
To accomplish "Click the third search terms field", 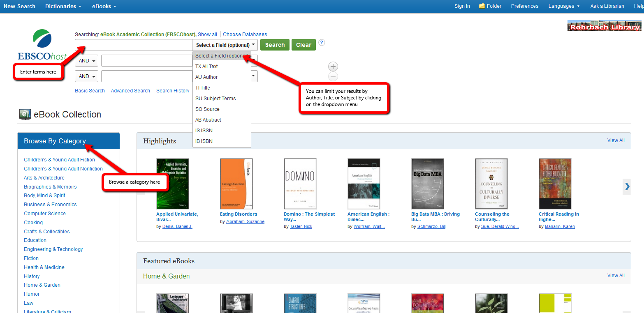I will click(147, 76).
